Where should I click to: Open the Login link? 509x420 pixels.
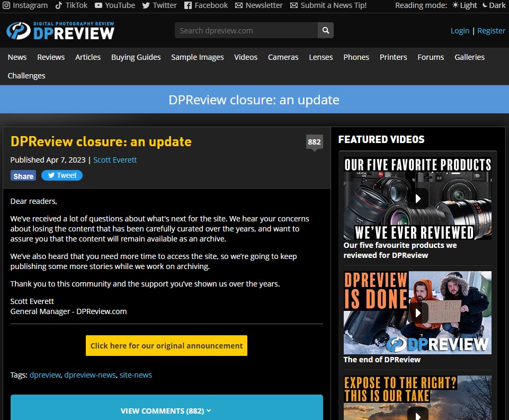(x=460, y=31)
